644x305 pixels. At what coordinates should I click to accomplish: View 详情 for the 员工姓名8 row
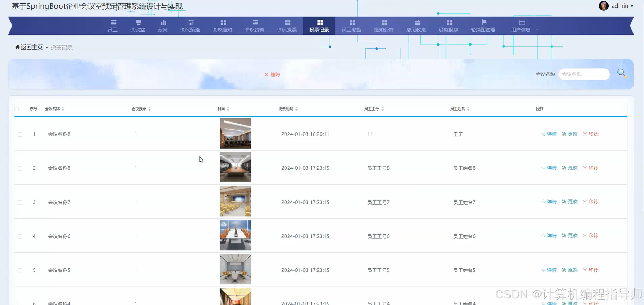[549, 168]
